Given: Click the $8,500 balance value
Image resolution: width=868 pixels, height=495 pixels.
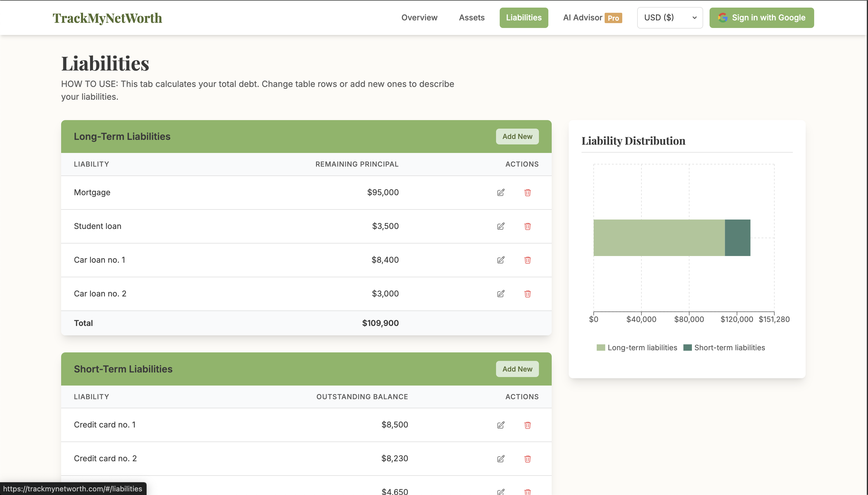Looking at the screenshot, I should [394, 425].
